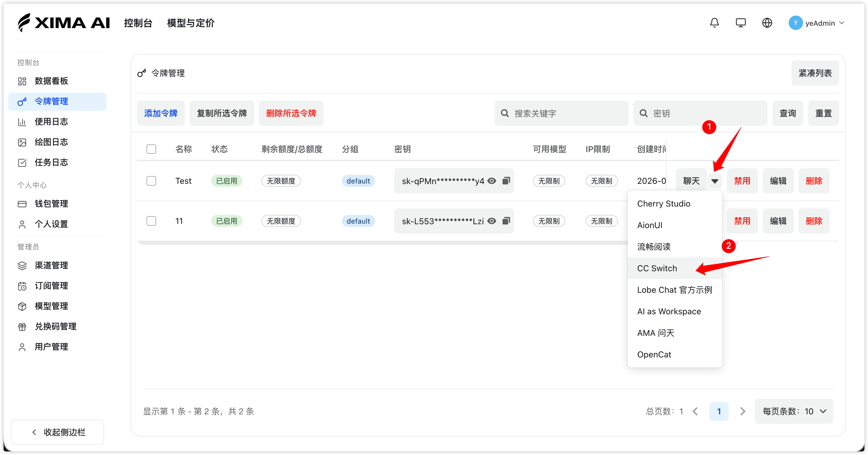Open 个人设置 in the sidebar
The height and width of the screenshot is (455, 868).
(x=57, y=224)
